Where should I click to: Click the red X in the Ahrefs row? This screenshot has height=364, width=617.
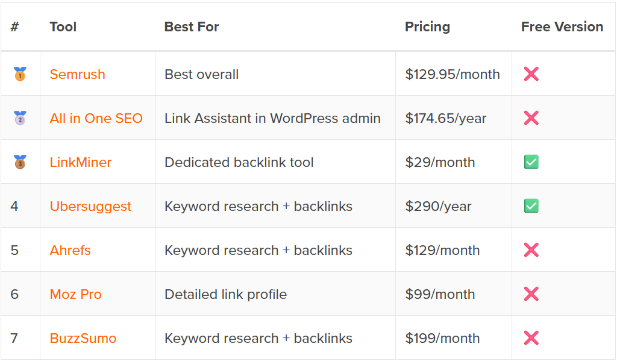click(531, 250)
